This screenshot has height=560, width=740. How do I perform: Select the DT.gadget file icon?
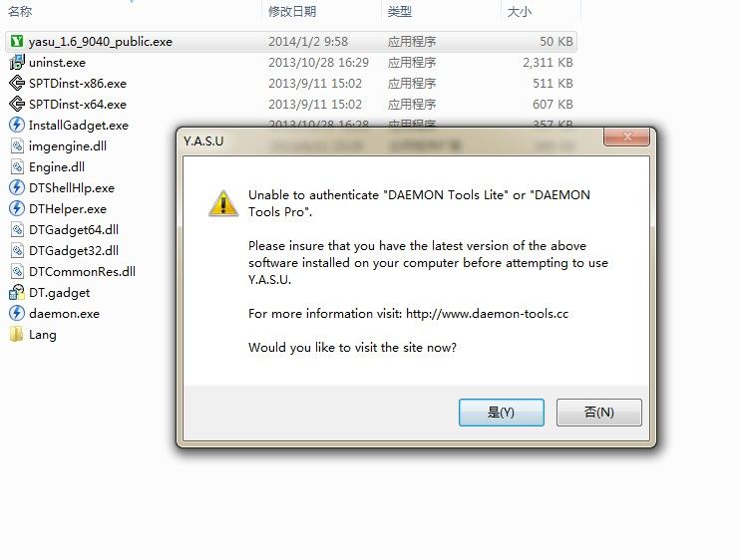coord(17,292)
